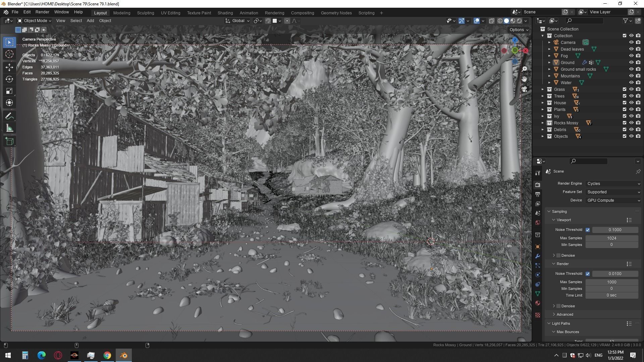This screenshot has width=644, height=362.
Task: Open the Render menu
Action: [x=42, y=12]
